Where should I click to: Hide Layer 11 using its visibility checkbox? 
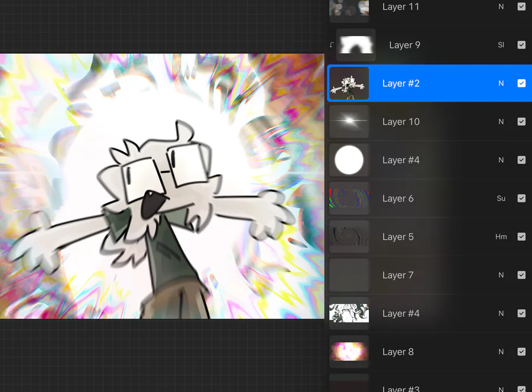coord(521,7)
